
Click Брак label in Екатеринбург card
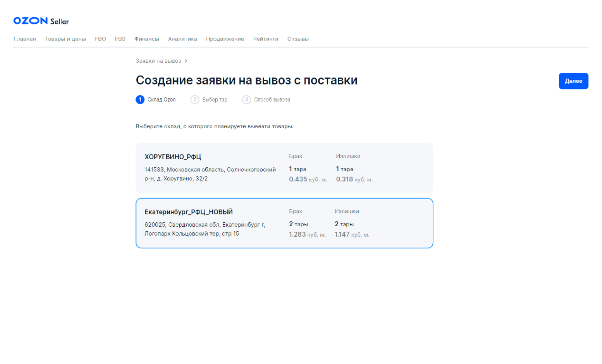(295, 211)
